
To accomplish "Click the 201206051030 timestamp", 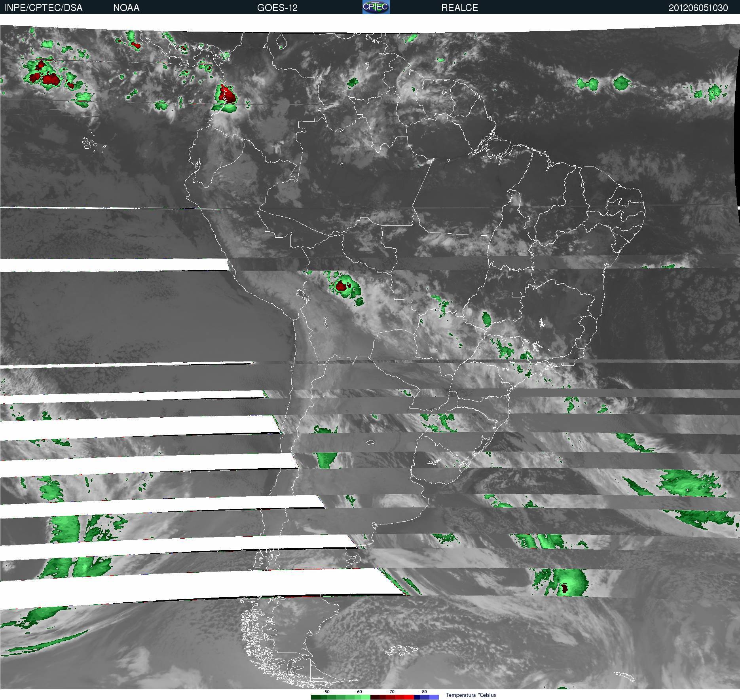I will pos(698,8).
